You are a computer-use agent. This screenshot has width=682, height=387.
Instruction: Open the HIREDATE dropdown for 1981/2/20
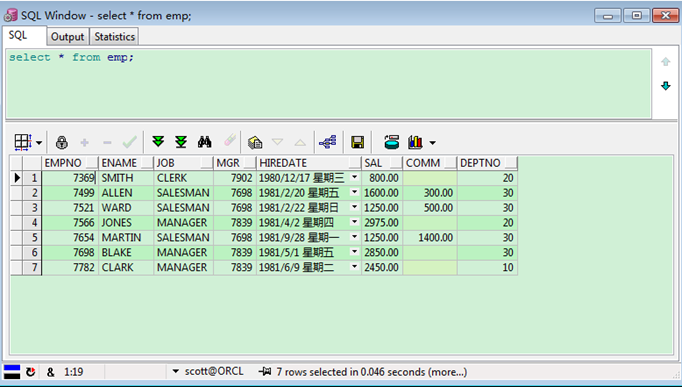tap(355, 192)
